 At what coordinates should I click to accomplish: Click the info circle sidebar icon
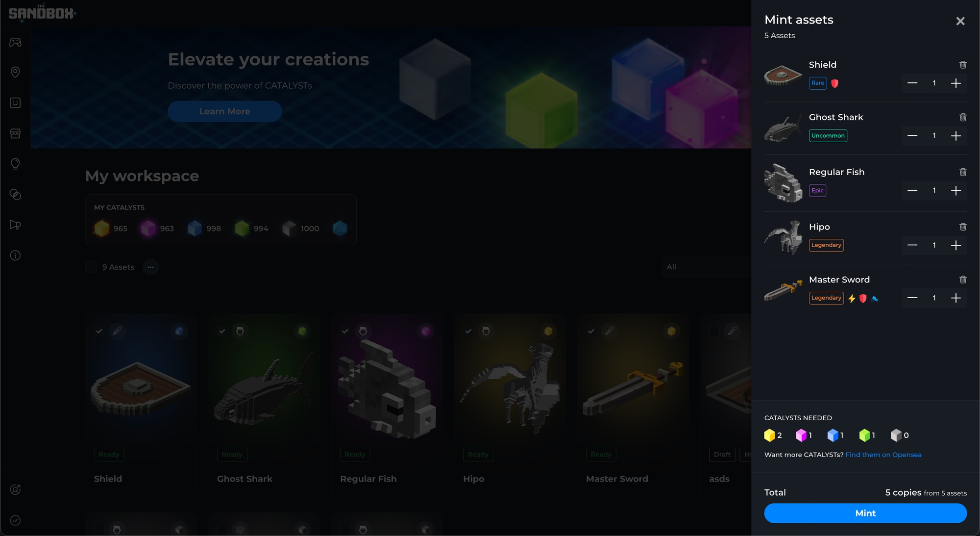15,255
